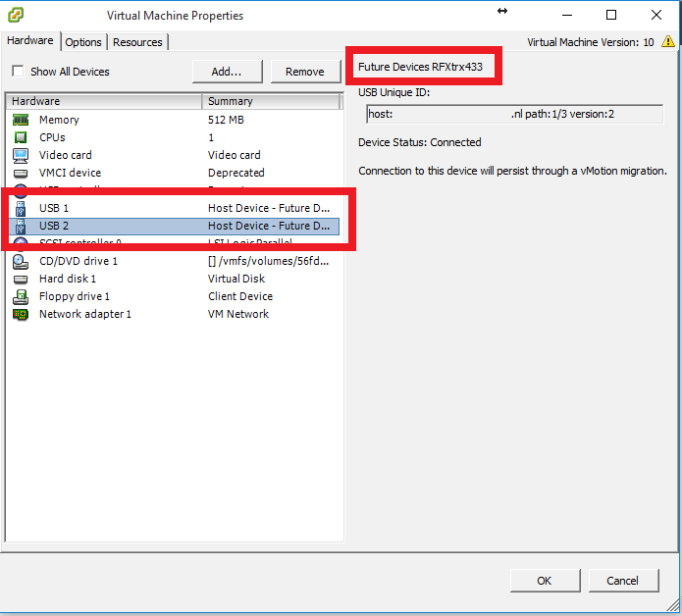Minimize the Virtual Machine Properties window
The width and height of the screenshot is (682, 616).
click(567, 16)
